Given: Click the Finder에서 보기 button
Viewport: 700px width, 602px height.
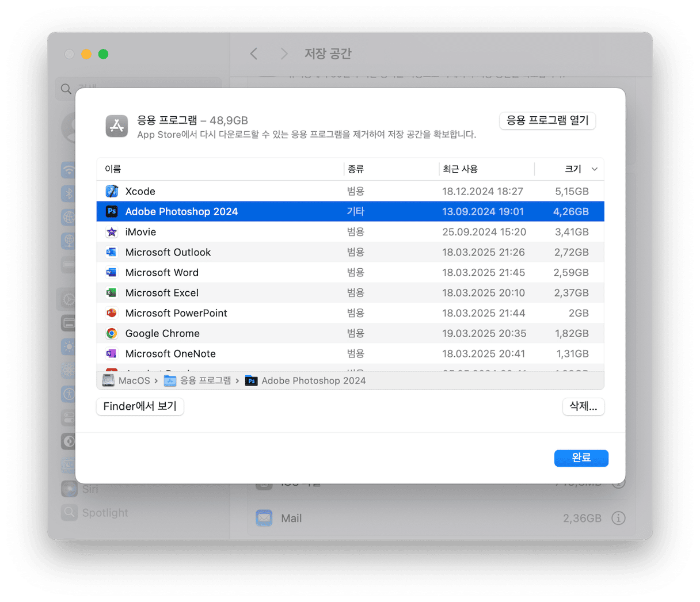Looking at the screenshot, I should click(x=140, y=406).
